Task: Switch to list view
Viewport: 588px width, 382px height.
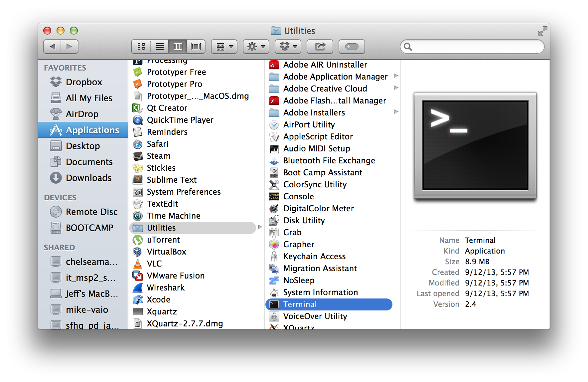Action: click(160, 47)
